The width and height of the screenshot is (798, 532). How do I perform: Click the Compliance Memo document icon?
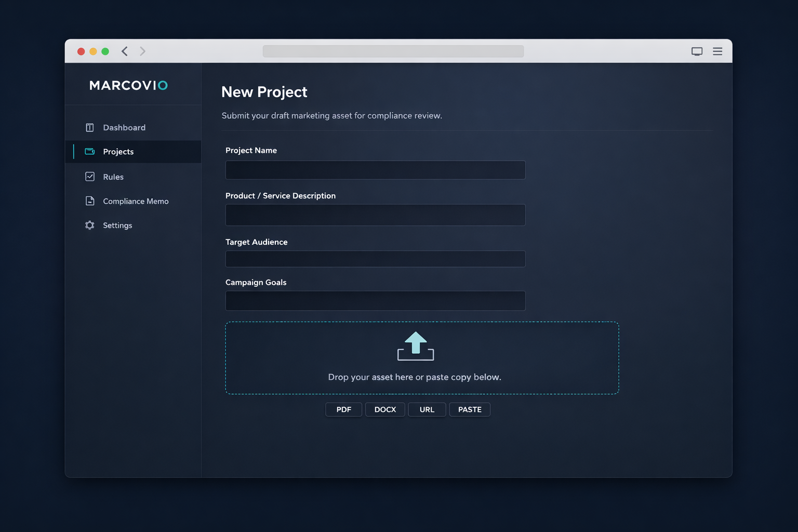[x=90, y=201]
